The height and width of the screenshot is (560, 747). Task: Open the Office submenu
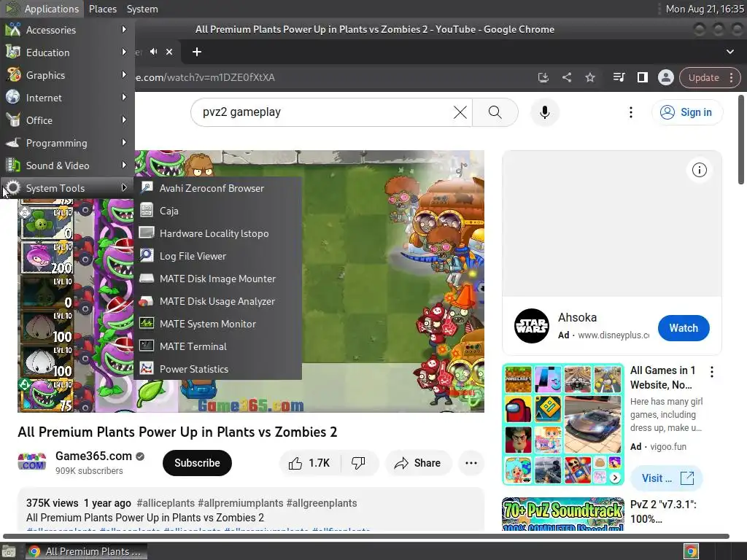coord(67,120)
